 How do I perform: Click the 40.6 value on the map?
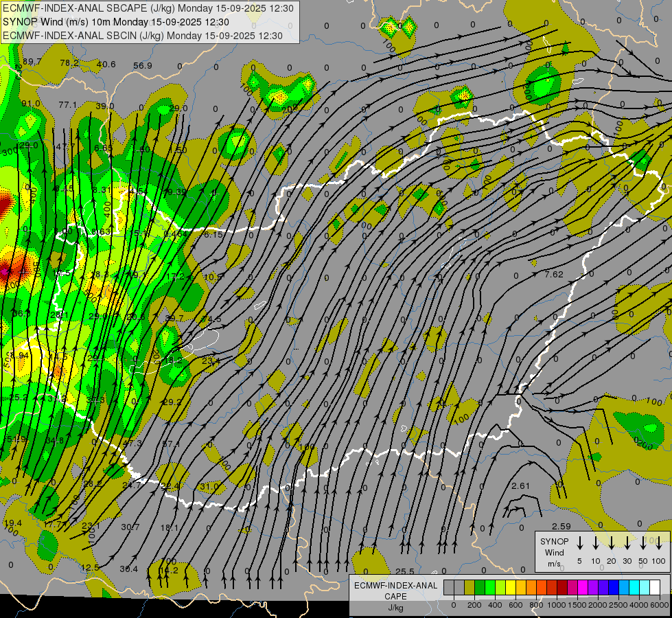tap(106, 65)
